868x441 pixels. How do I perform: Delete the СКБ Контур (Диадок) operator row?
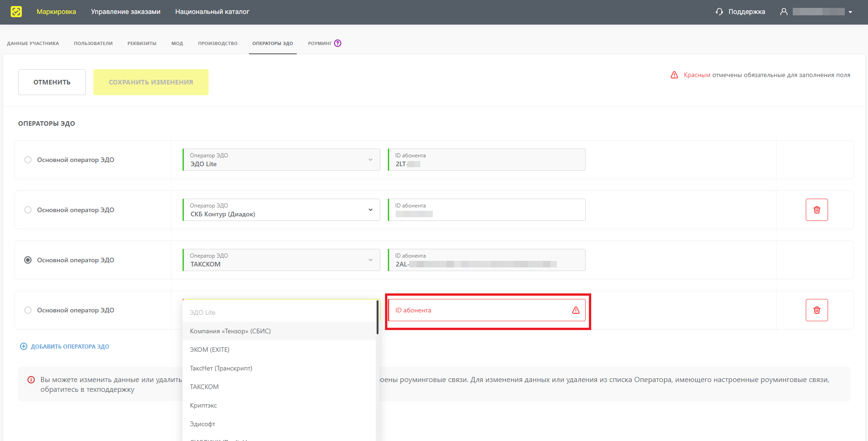click(x=816, y=210)
